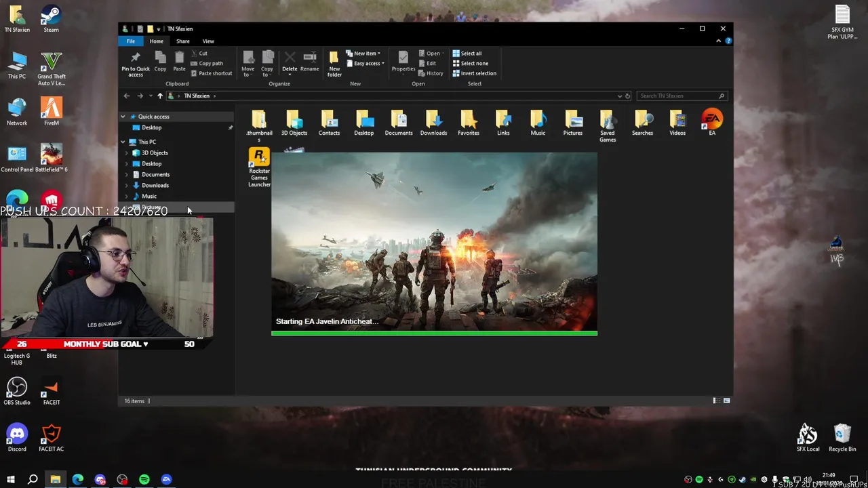Image resolution: width=868 pixels, height=488 pixels.
Task: Click Select all in the ribbon
Action: (467, 54)
